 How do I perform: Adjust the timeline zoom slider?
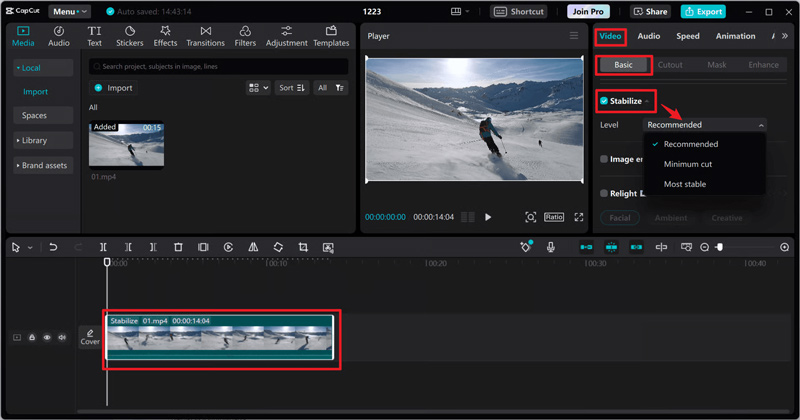(718, 247)
